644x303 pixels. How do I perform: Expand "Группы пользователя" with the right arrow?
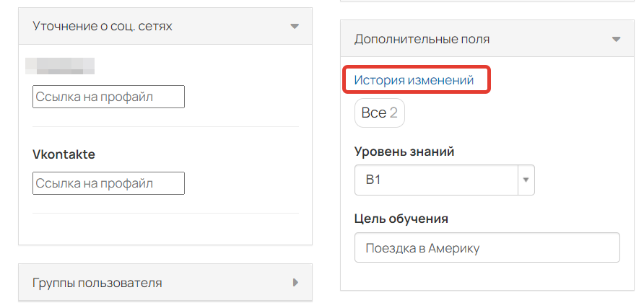[x=295, y=283]
